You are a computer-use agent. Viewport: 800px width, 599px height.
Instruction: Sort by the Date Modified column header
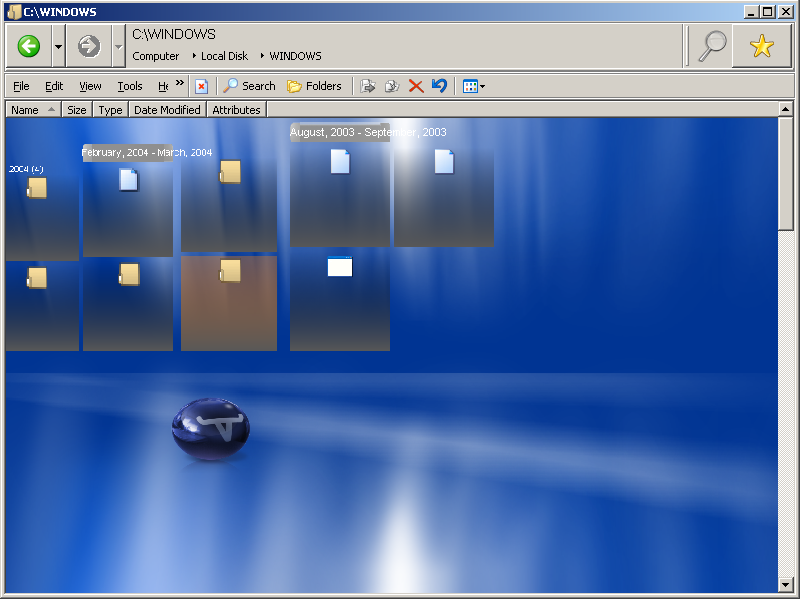[x=167, y=110]
